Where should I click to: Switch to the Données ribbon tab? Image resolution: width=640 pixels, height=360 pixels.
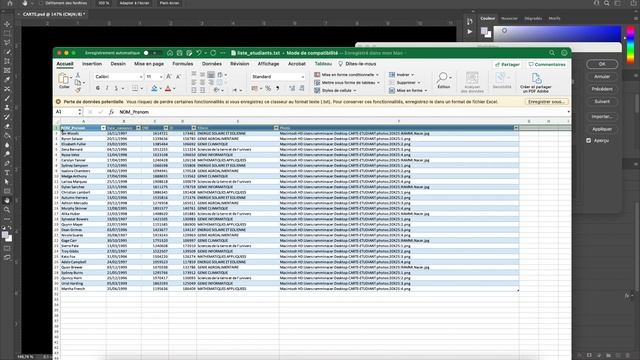pyautogui.click(x=211, y=64)
